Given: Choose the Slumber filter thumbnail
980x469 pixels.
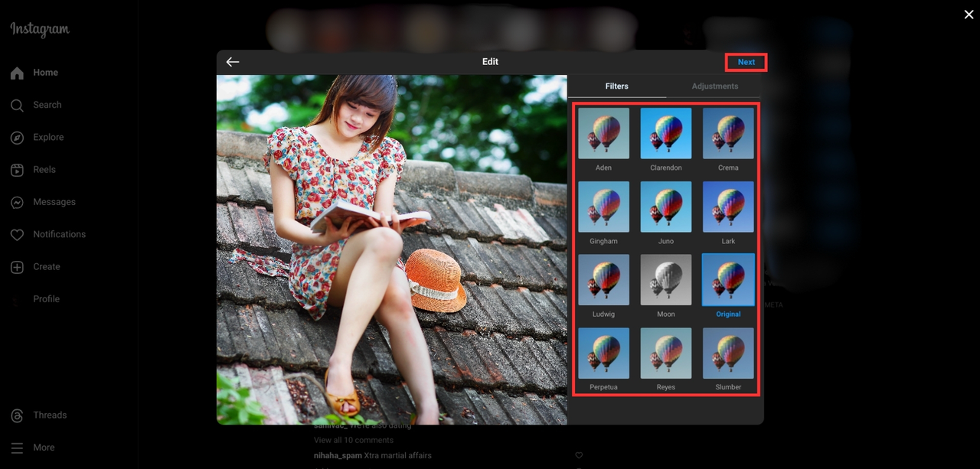Looking at the screenshot, I should click(728, 353).
